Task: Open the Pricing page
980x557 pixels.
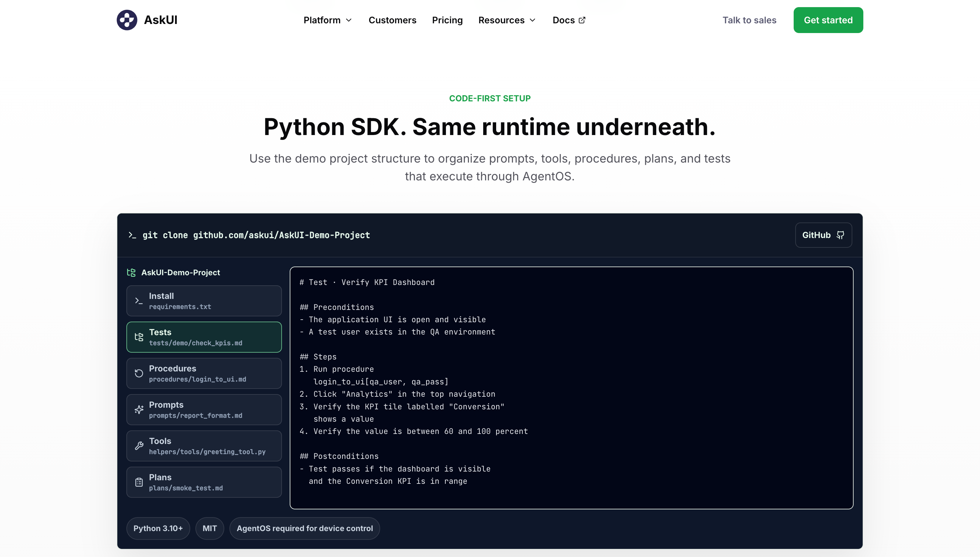Action: pyautogui.click(x=447, y=20)
